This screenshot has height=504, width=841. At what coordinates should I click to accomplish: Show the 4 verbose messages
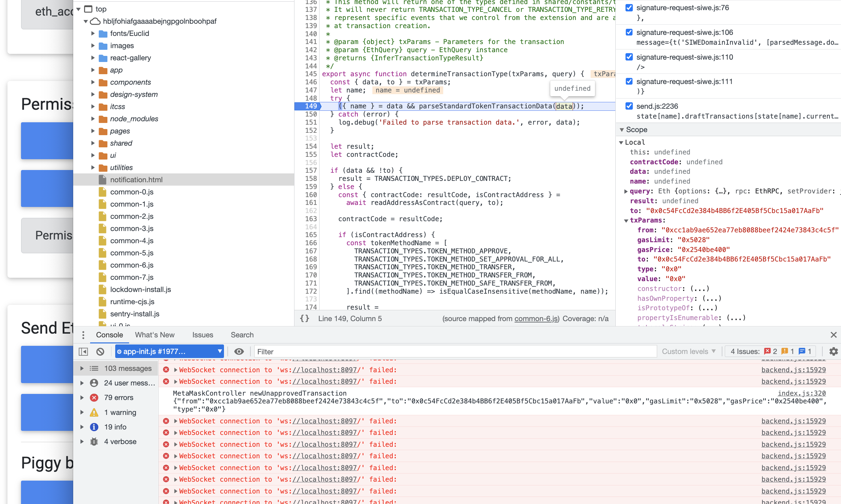(120, 441)
